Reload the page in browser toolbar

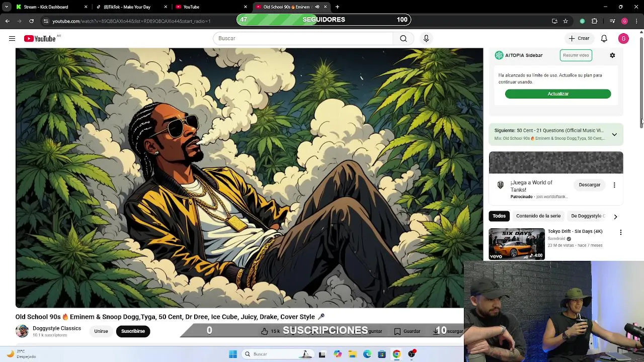tap(31, 21)
